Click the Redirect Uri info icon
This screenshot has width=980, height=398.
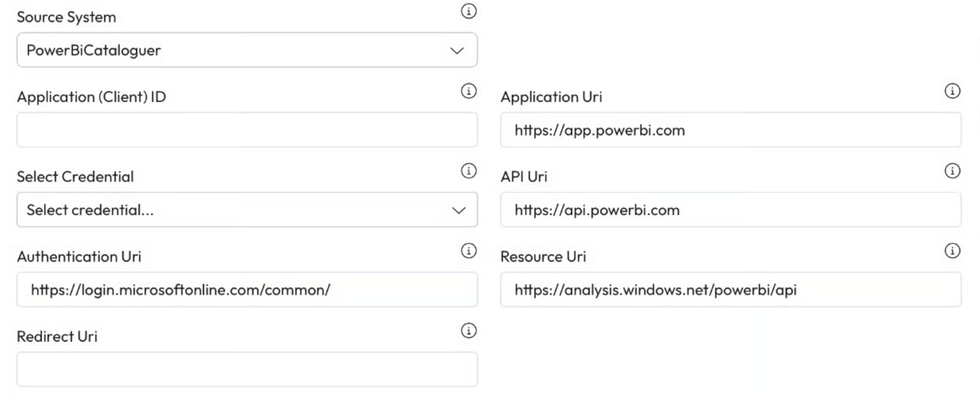(x=468, y=331)
